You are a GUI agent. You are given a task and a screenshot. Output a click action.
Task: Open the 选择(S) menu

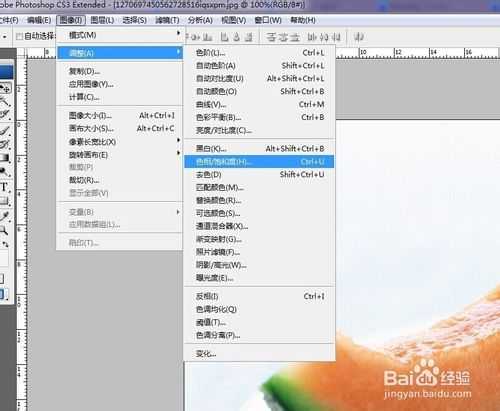[134, 20]
